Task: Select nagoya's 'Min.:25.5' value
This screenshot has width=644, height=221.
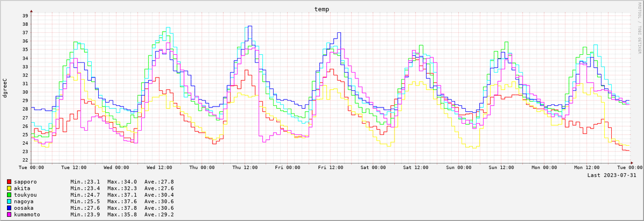Action: 85,201
